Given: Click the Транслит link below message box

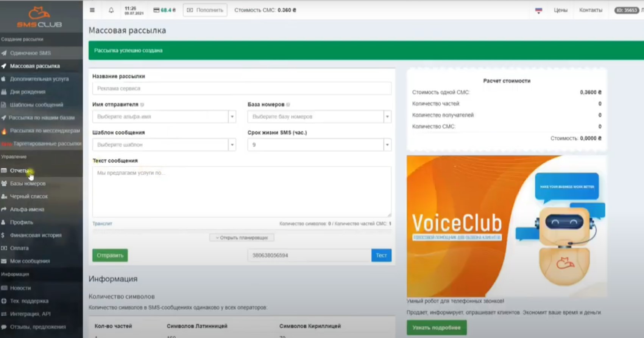Looking at the screenshot, I should (102, 223).
